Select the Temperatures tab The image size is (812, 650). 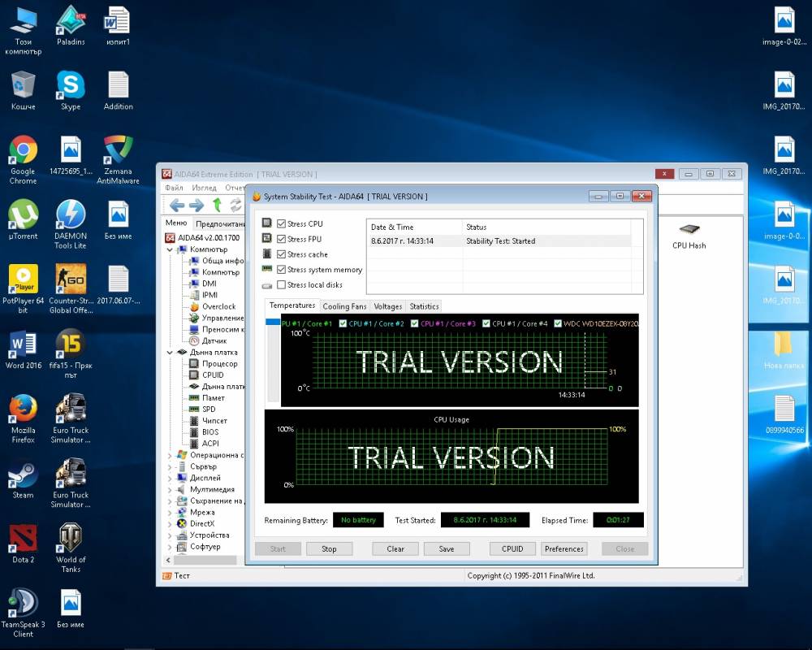click(292, 305)
